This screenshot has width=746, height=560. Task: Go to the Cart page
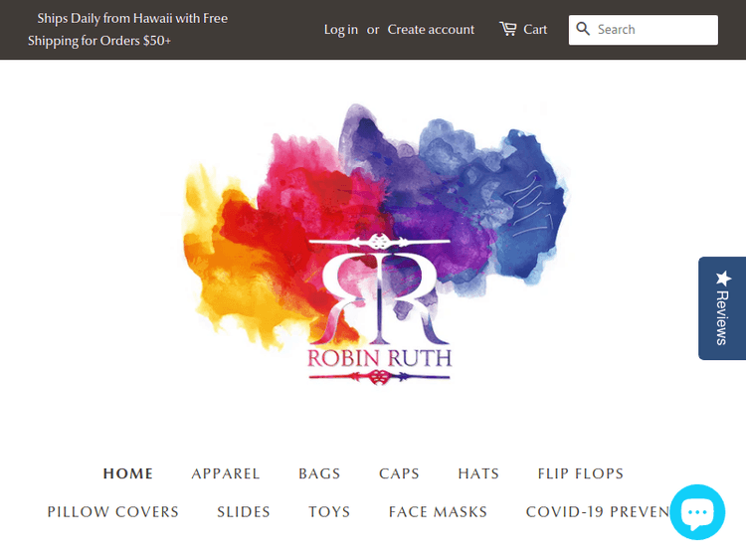(x=535, y=30)
